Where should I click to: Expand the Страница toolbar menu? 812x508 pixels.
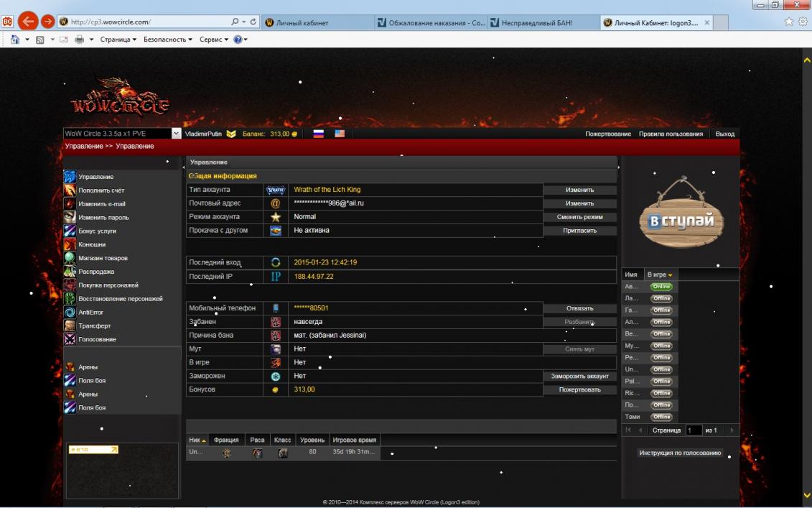(x=118, y=40)
